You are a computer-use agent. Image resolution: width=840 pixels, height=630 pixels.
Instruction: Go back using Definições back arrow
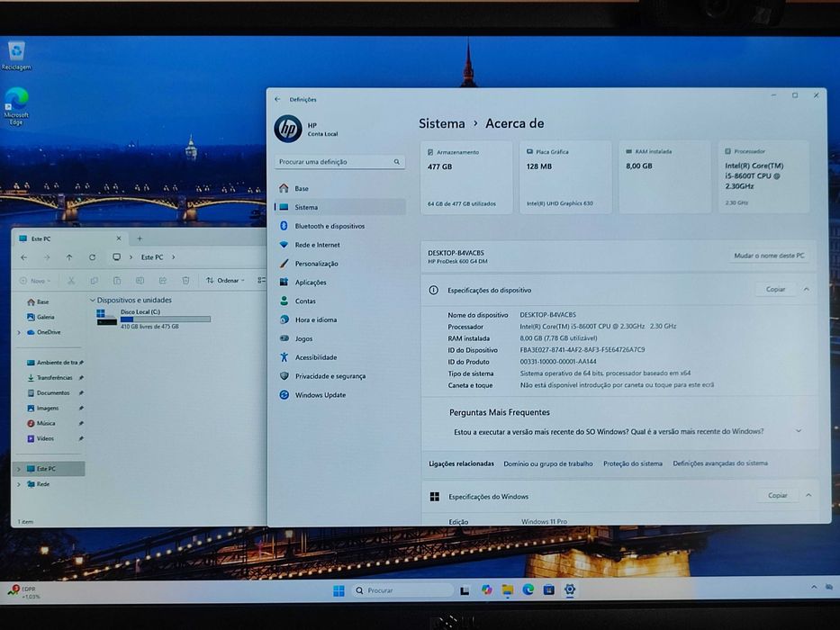tap(277, 99)
